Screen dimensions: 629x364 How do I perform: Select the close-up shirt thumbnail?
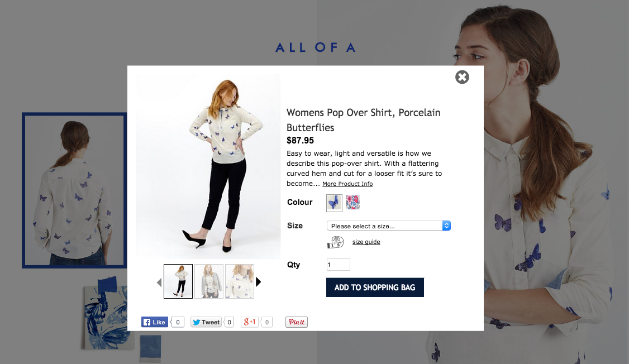click(240, 281)
